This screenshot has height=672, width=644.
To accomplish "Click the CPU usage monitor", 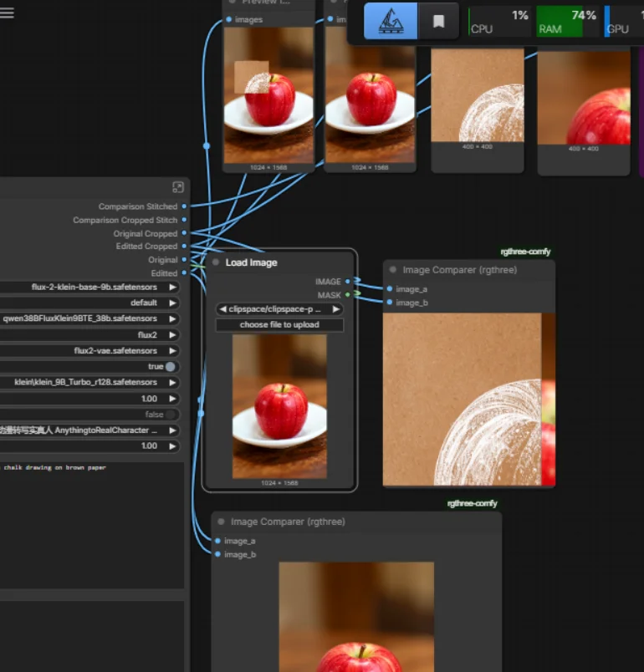I will click(x=500, y=22).
